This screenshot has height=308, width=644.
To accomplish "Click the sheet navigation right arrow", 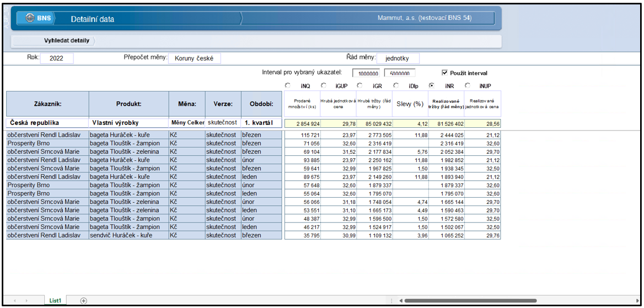I will pyautogui.click(x=26, y=301).
